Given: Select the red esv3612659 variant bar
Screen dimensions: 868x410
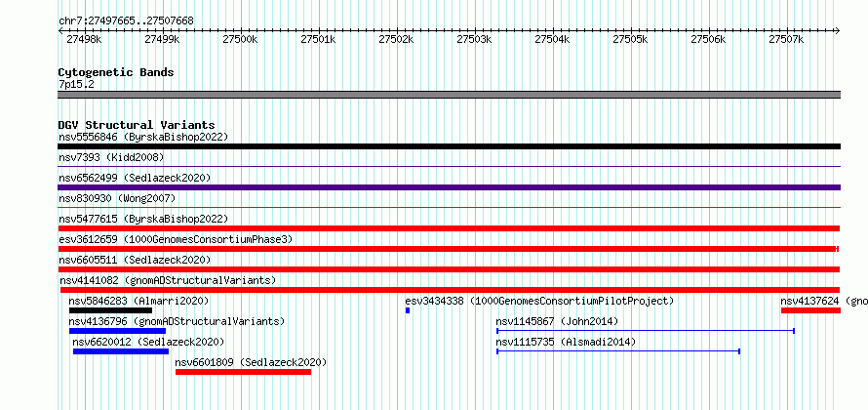Looking at the screenshot, I should coord(449,249).
